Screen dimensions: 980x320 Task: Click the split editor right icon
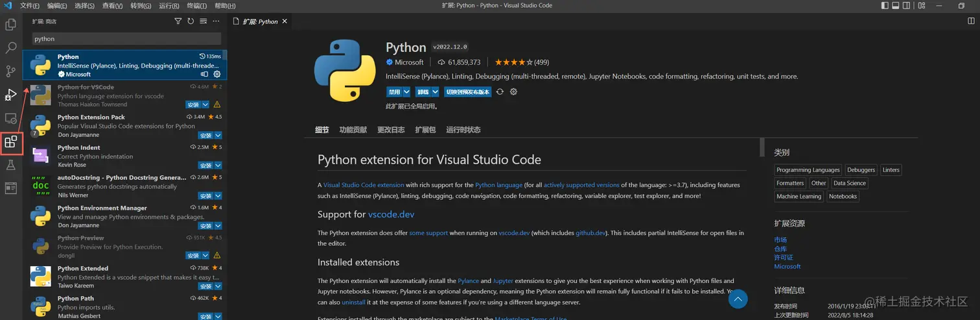971,21
